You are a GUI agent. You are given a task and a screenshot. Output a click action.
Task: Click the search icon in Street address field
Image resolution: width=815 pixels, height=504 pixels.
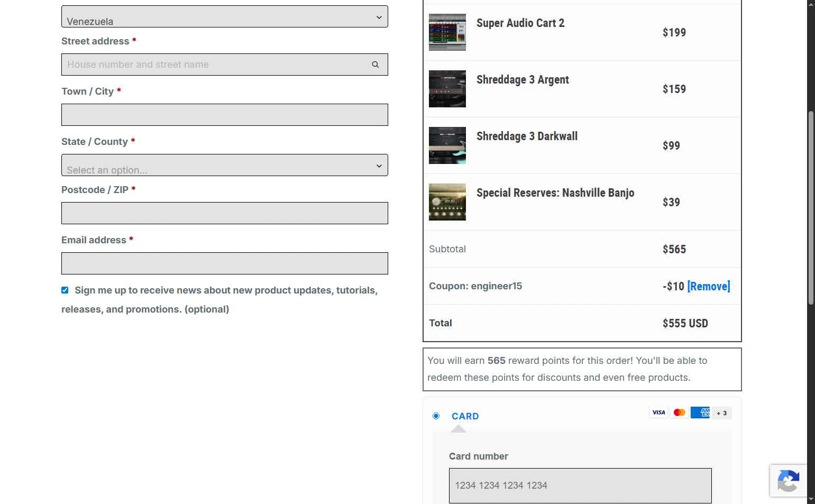click(375, 65)
